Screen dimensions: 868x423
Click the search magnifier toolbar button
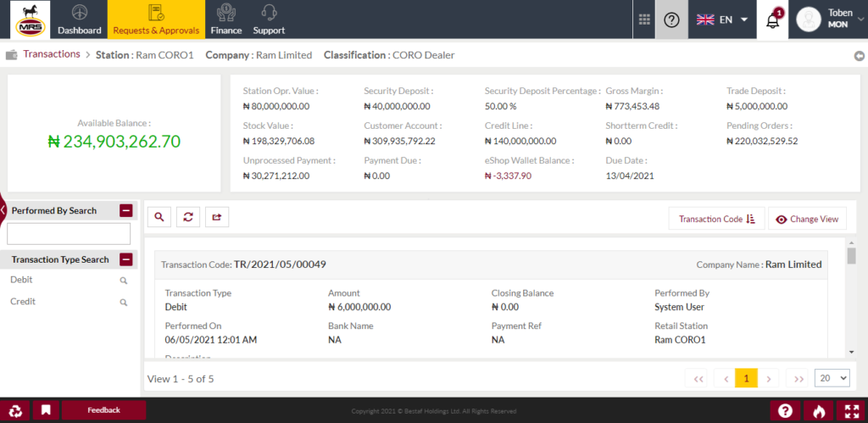click(159, 218)
